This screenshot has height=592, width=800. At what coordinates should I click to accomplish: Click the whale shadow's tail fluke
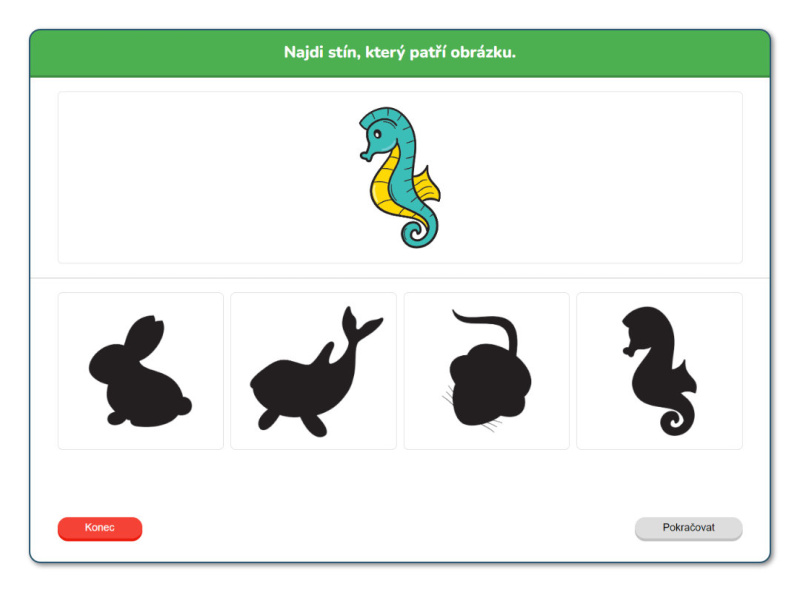360,323
